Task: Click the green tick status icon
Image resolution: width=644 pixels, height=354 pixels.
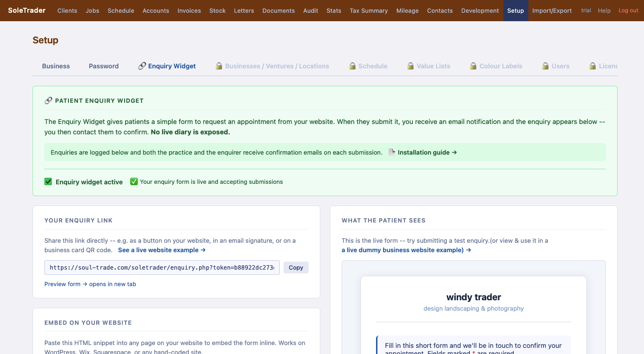Action: click(134, 181)
